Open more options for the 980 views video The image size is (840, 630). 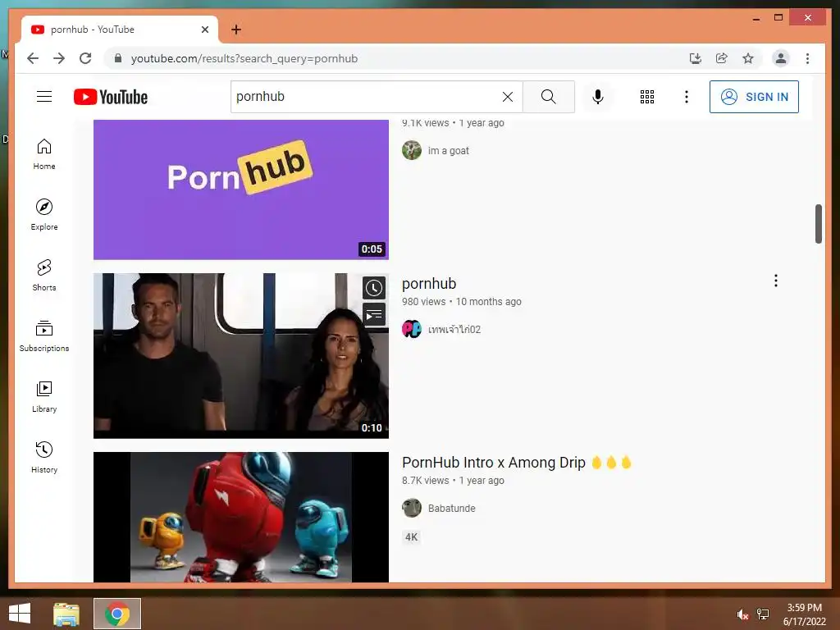(776, 281)
